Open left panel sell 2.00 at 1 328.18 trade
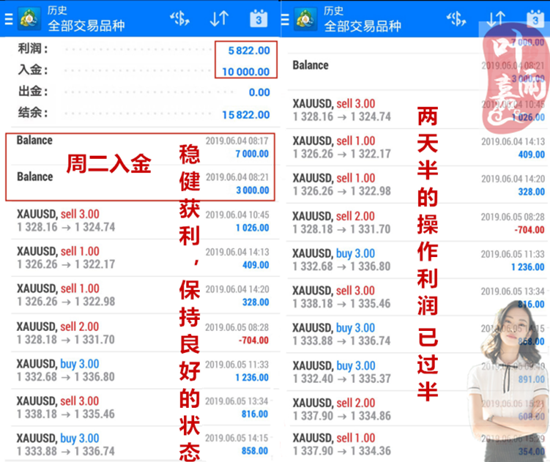The height and width of the screenshot is (462, 550). [x=143, y=333]
